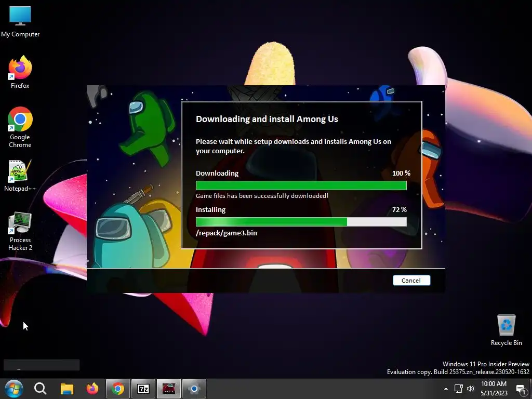Open My Computer desktop icon

point(20,22)
